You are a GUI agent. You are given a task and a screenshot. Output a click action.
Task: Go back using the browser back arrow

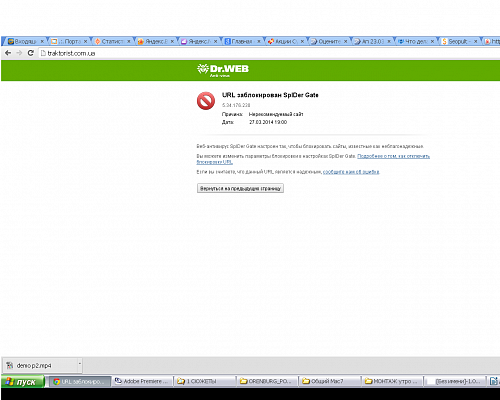point(8,53)
